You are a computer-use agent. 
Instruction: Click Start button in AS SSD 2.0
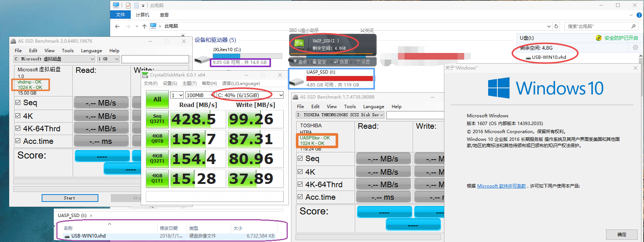[x=70, y=198]
